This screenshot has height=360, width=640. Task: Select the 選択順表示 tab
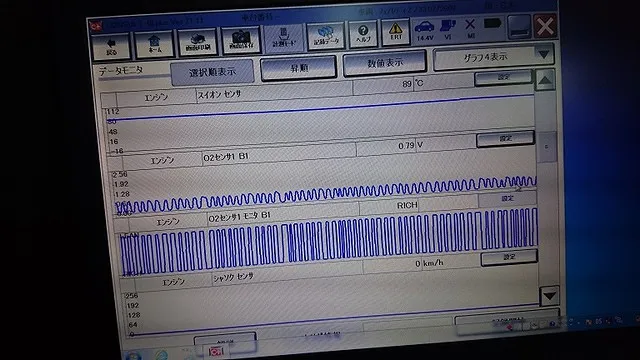coord(212,72)
